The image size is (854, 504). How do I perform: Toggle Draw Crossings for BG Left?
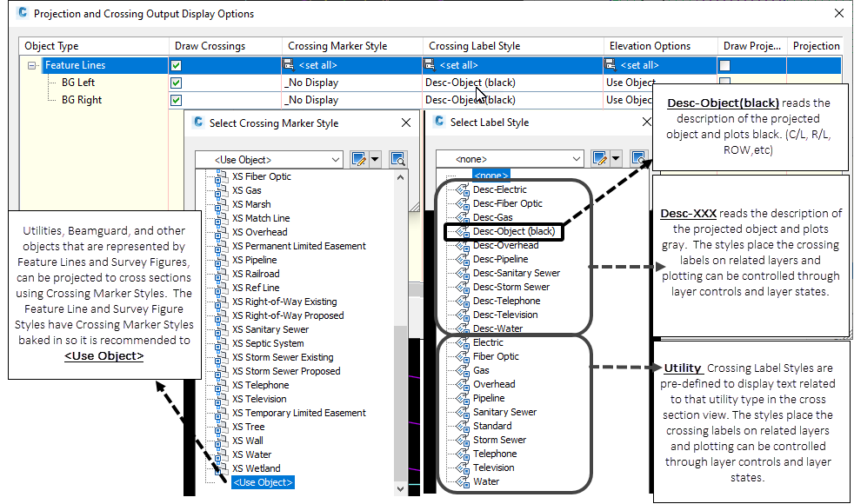177,83
